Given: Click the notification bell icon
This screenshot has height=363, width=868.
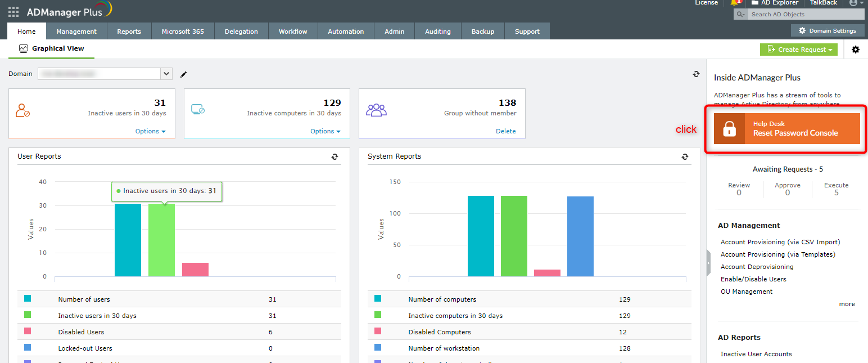Looking at the screenshot, I should (735, 3).
